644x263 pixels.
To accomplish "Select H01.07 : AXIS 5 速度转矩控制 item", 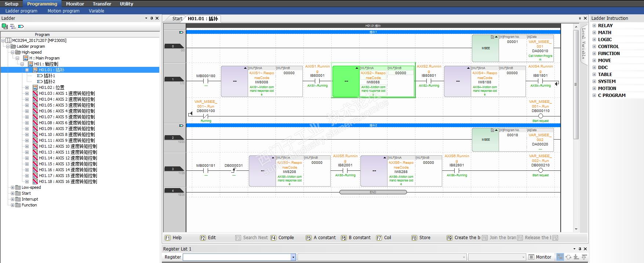I will coord(67,117).
